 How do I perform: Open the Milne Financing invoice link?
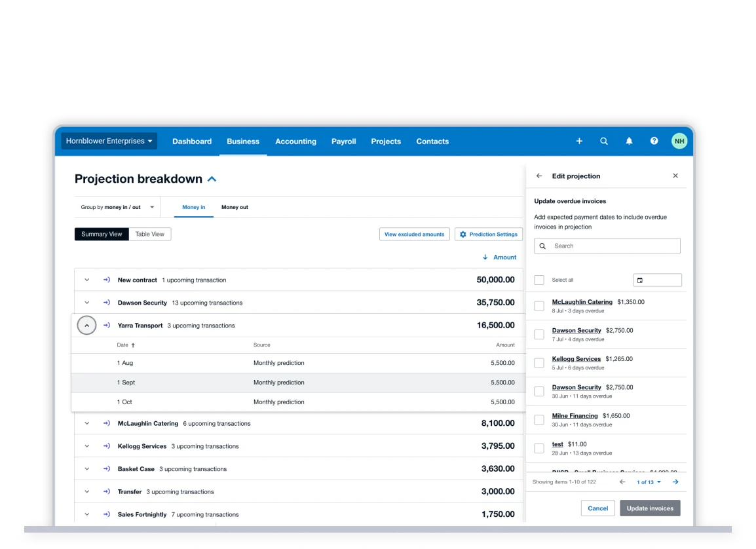575,416
